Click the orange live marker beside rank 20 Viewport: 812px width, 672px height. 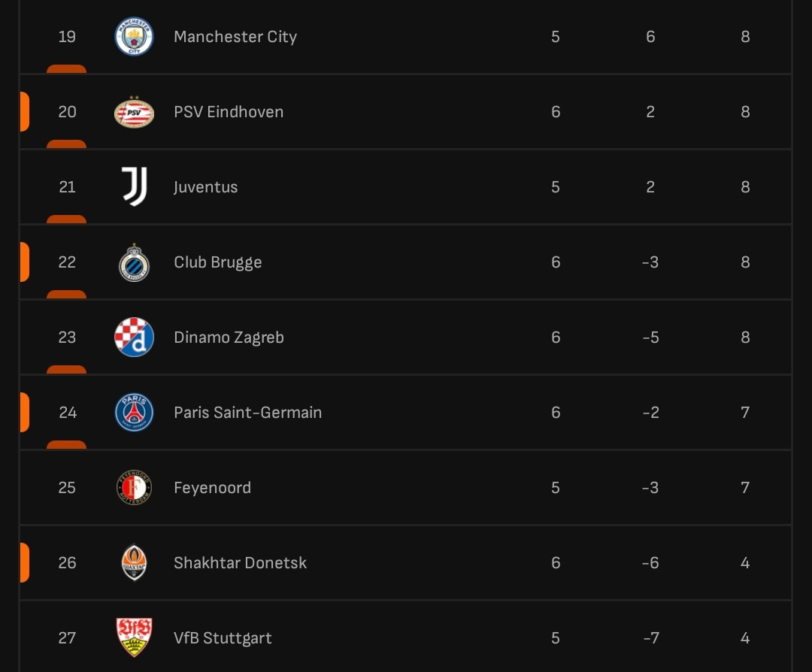pyautogui.click(x=24, y=111)
